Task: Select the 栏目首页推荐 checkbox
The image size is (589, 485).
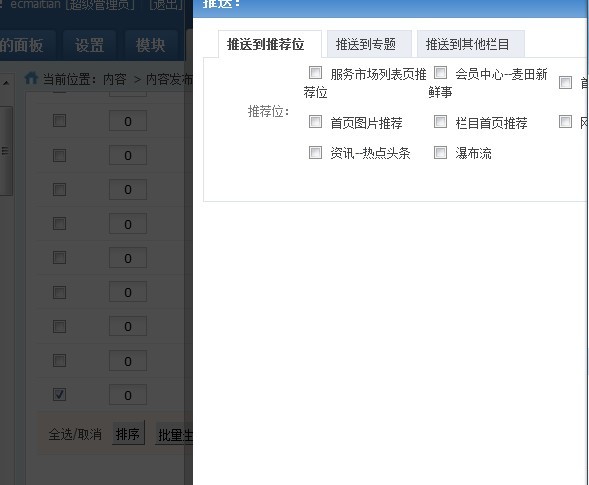Action: click(440, 122)
